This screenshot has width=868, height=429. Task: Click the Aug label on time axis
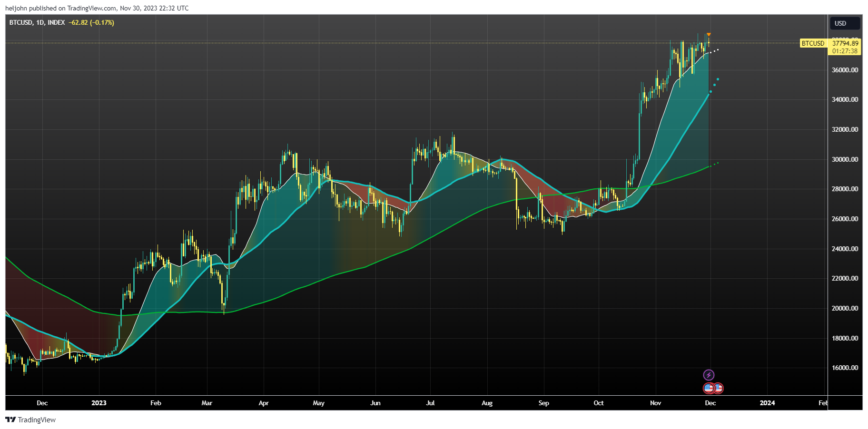click(487, 403)
